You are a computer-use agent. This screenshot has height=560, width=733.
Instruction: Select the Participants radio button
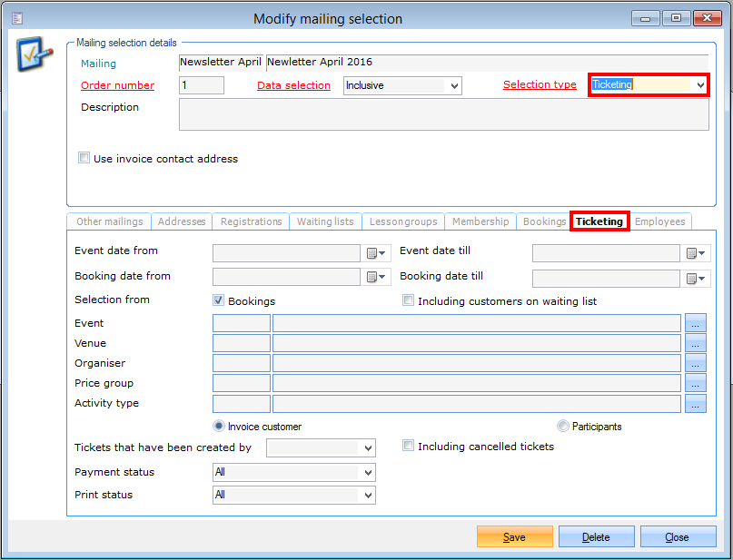click(x=563, y=426)
